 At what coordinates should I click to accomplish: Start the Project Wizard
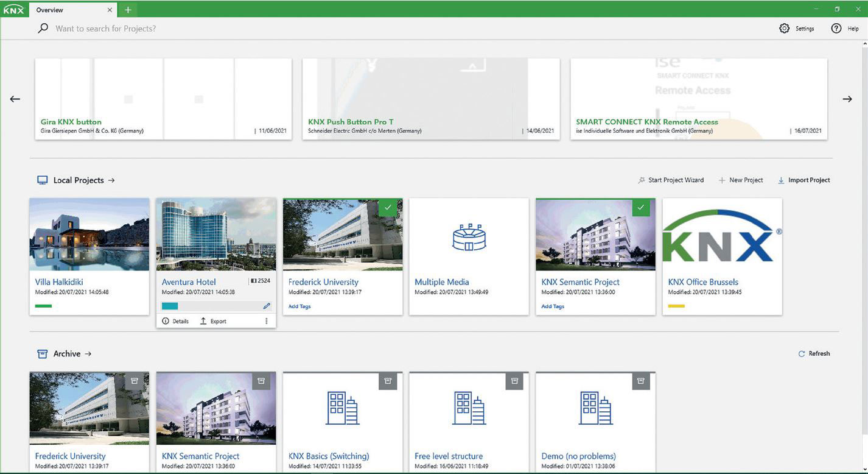point(670,180)
